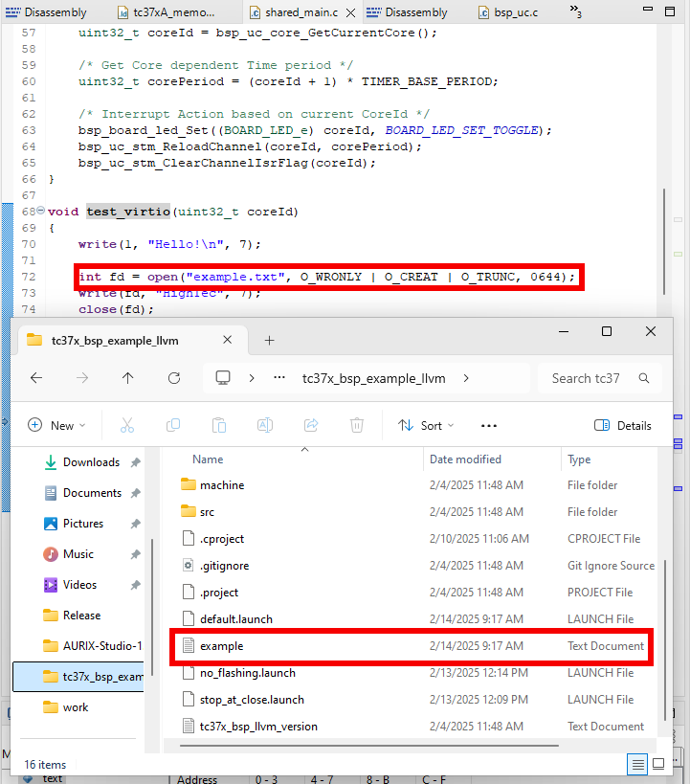Image resolution: width=690 pixels, height=784 pixels.
Task: Refresh the current Explorer folder
Action: pyautogui.click(x=174, y=378)
